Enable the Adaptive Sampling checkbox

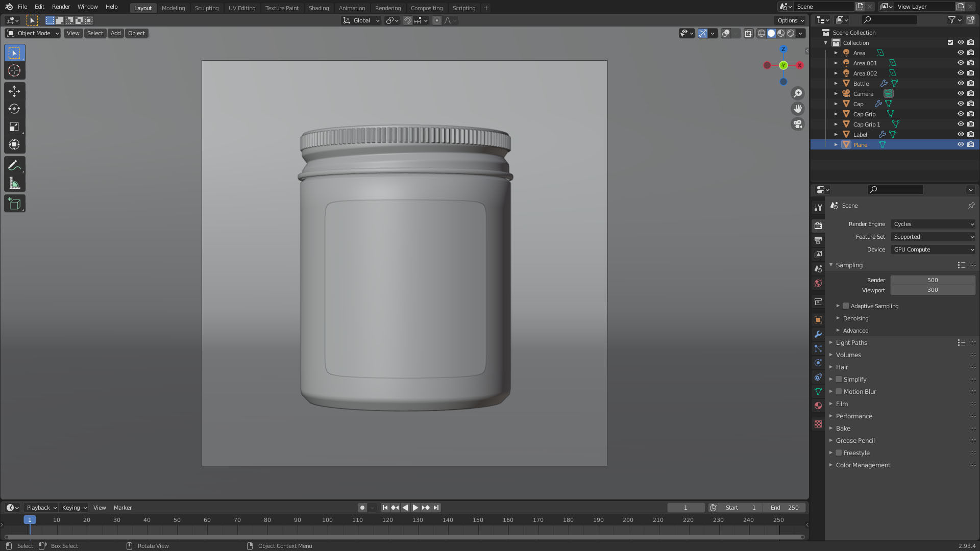(x=846, y=306)
